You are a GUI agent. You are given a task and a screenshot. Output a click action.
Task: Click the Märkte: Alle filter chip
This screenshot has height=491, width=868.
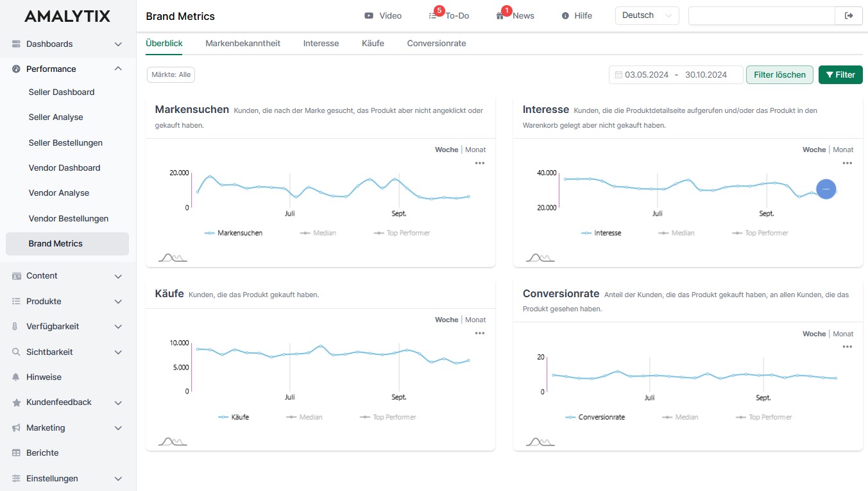pos(171,74)
